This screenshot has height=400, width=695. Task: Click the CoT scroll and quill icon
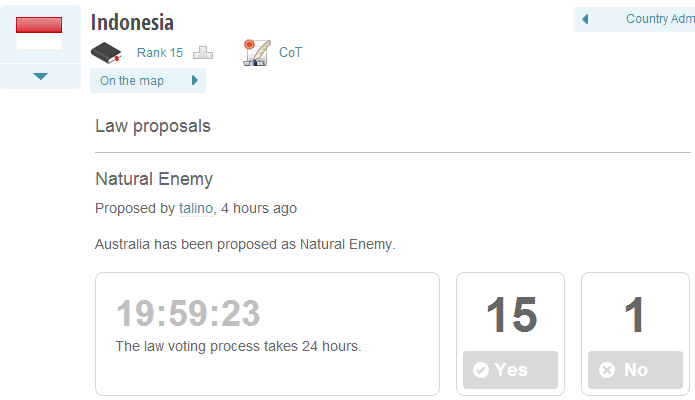click(255, 52)
